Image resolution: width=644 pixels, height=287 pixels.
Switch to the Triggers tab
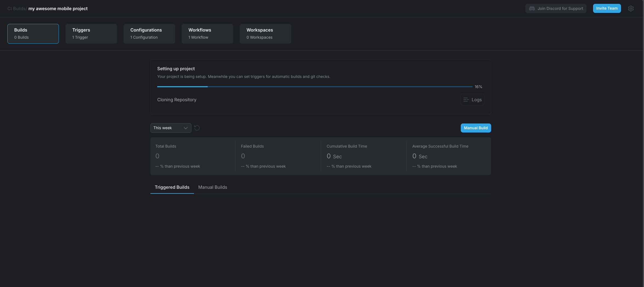[91, 33]
